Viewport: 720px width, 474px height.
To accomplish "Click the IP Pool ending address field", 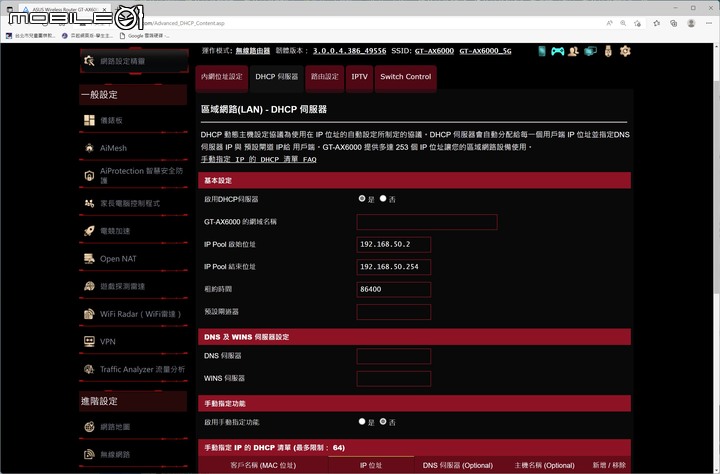I will (x=394, y=267).
